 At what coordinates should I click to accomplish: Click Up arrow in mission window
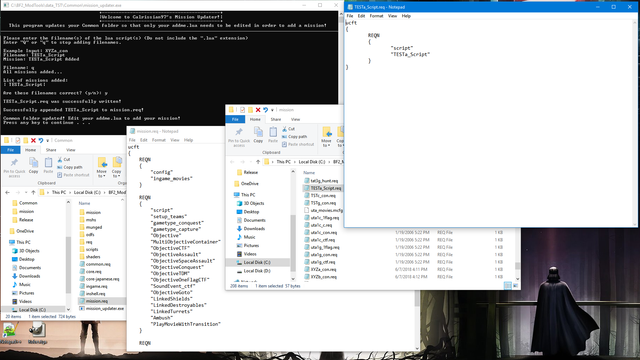(x=258, y=162)
